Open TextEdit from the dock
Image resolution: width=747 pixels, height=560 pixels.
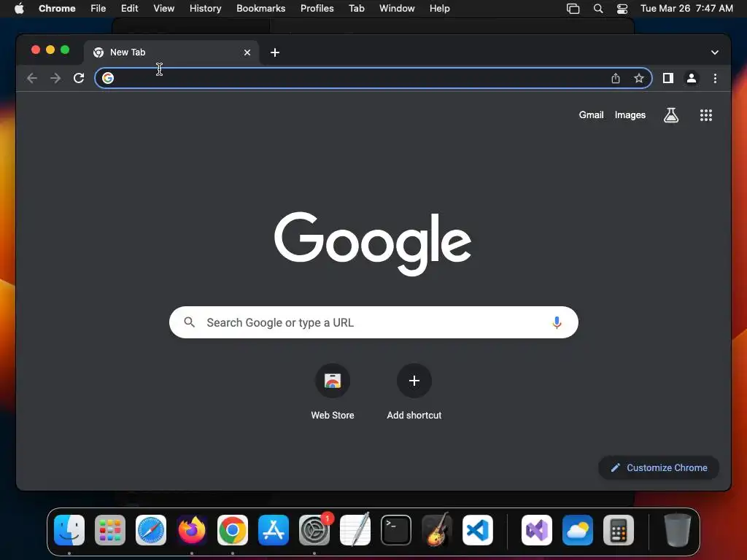(355, 529)
